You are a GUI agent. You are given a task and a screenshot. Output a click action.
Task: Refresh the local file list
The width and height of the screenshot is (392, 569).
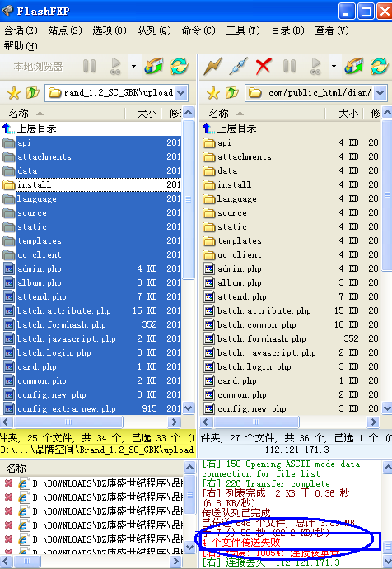pos(180,67)
